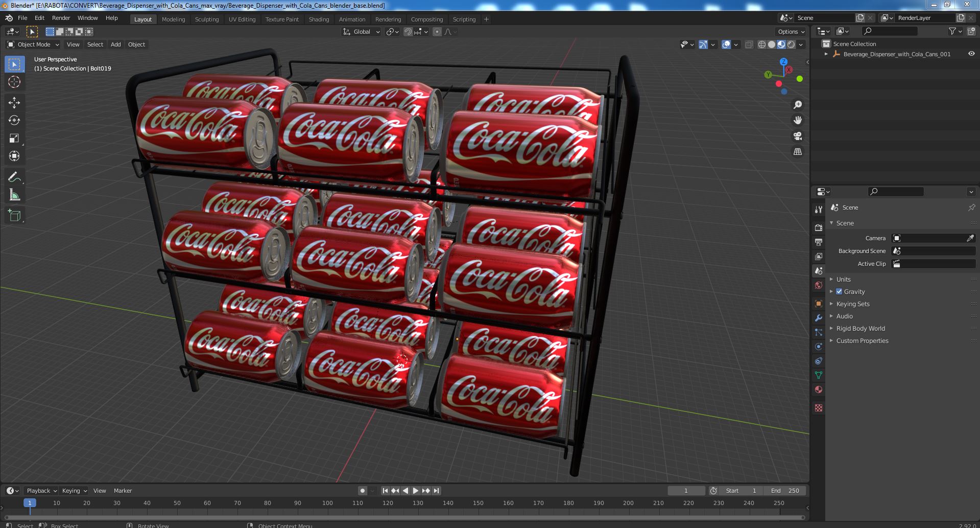Select the Add Cube tool
Image resolution: width=980 pixels, height=528 pixels.
pyautogui.click(x=14, y=216)
